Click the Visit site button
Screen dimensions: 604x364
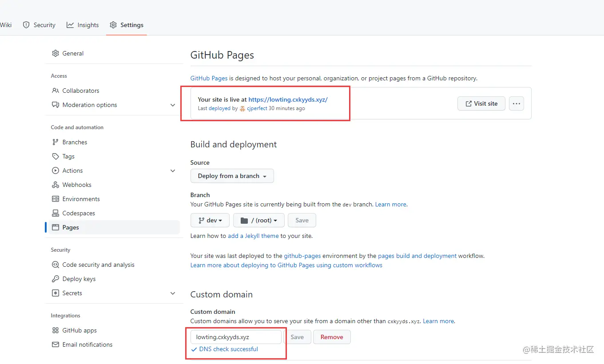coord(481,103)
